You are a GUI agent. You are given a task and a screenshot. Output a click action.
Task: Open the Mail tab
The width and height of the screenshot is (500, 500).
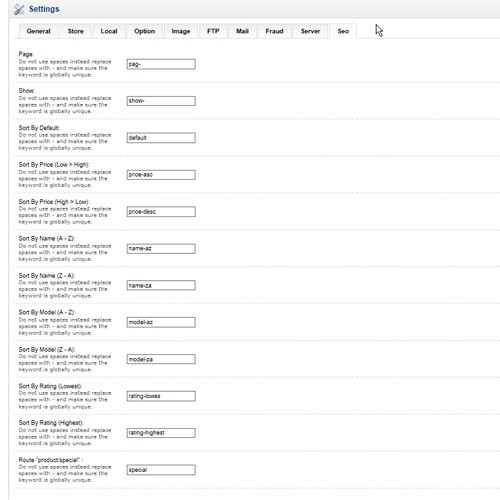click(x=242, y=31)
